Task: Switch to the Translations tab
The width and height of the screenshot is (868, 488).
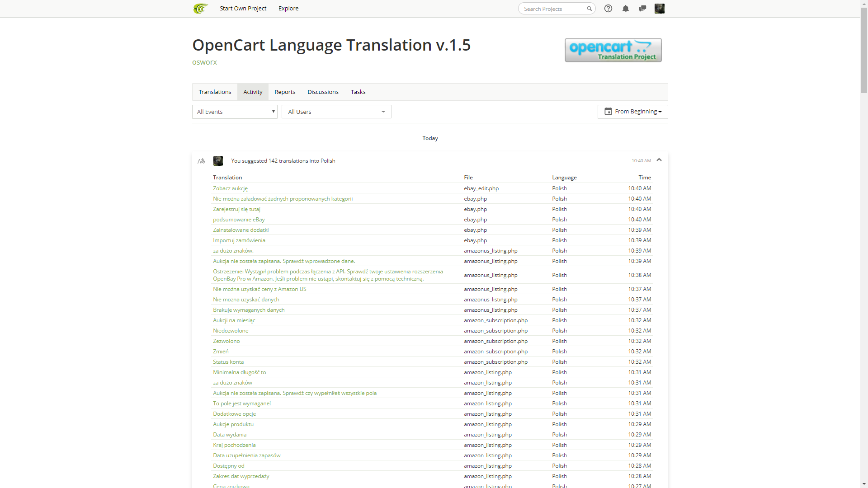Action: click(215, 92)
